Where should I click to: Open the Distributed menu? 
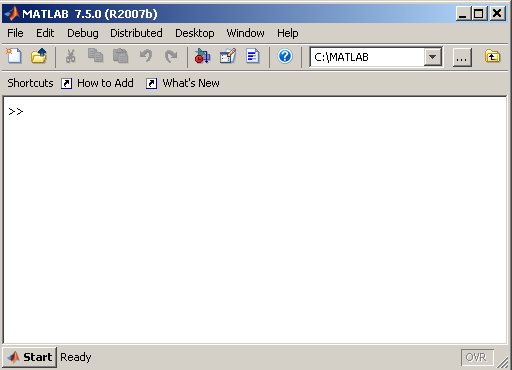[x=136, y=33]
